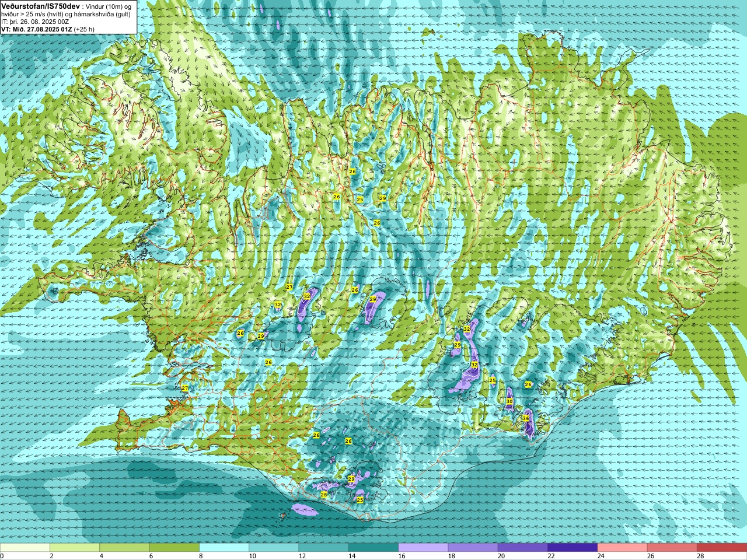
Task: Click the "0" tick on the colour scale
Action: (2, 556)
